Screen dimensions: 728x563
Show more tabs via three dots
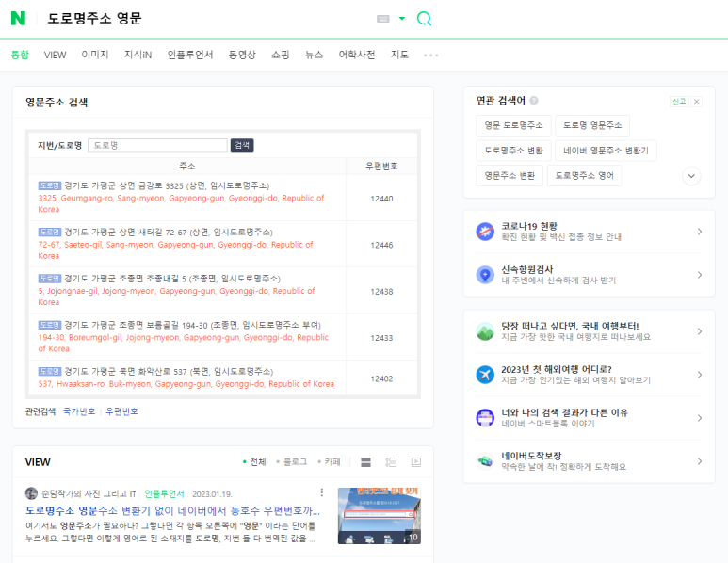[x=430, y=56]
